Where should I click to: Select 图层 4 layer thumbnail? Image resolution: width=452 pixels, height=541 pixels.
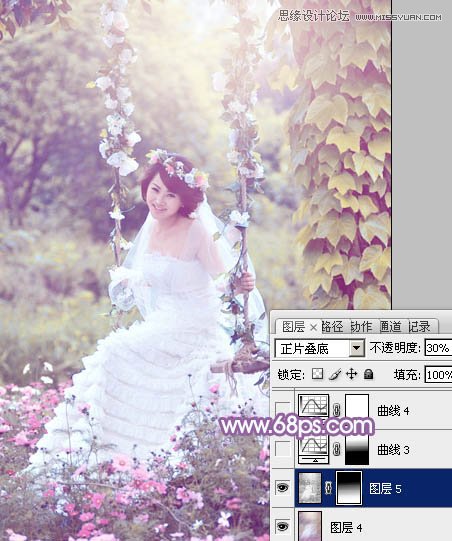(309, 526)
